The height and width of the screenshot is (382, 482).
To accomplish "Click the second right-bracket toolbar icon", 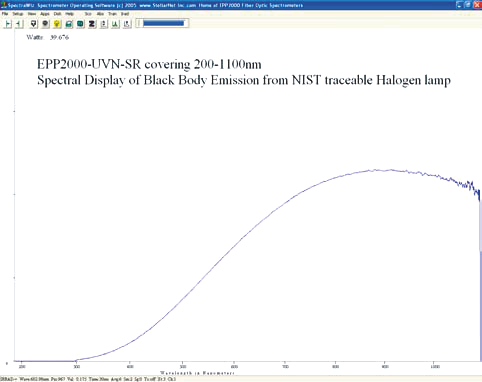I will pos(19,24).
